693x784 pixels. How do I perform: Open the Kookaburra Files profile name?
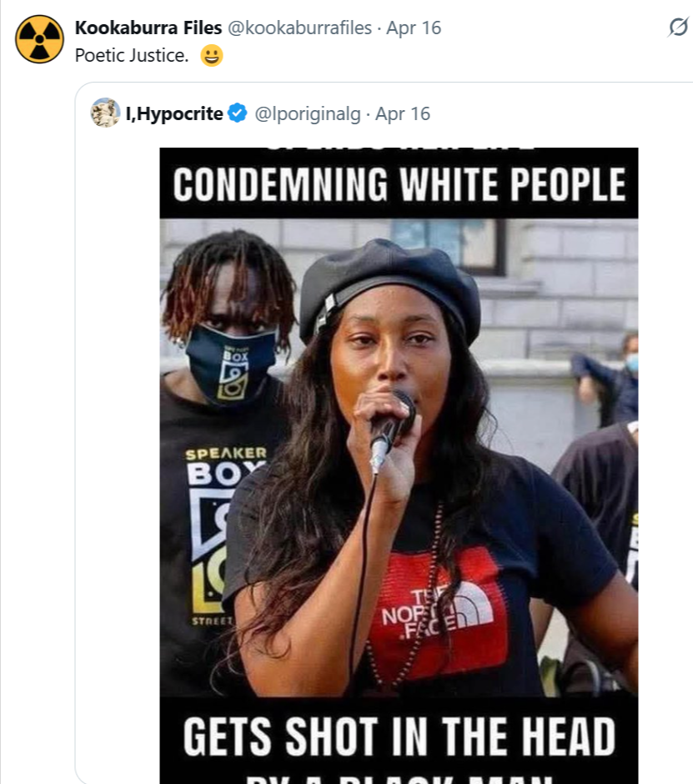pos(148,28)
